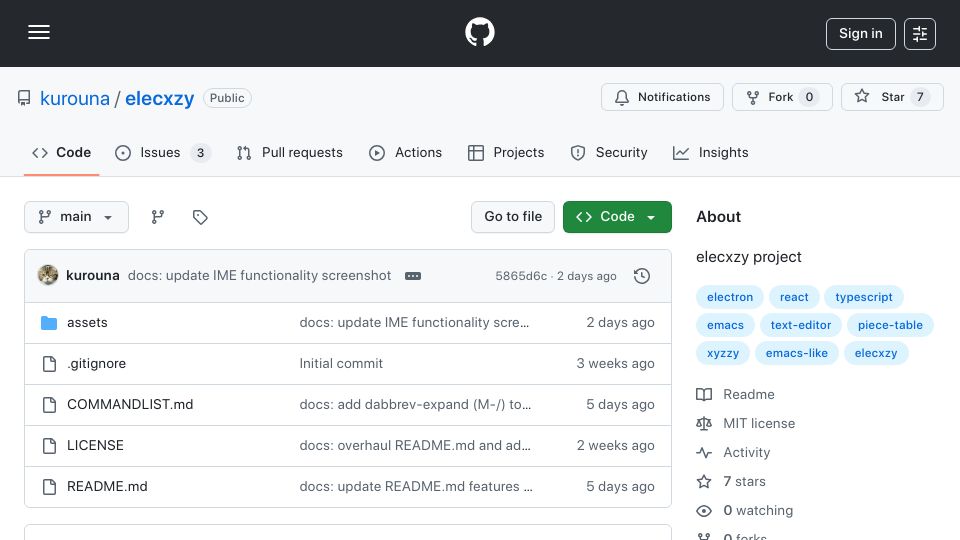The height and width of the screenshot is (540, 960).
Task: Expand the main branch dropdown
Action: 77,217
